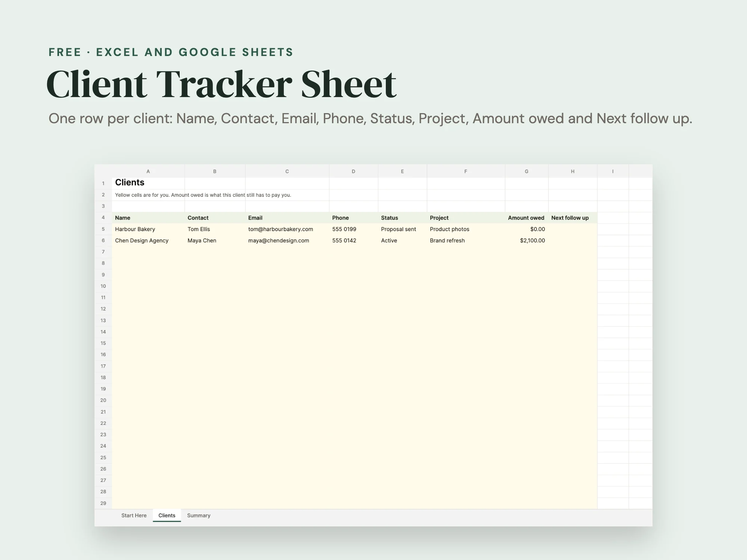747x560 pixels.
Task: Select the Brand refresh project cell
Action: click(466, 240)
